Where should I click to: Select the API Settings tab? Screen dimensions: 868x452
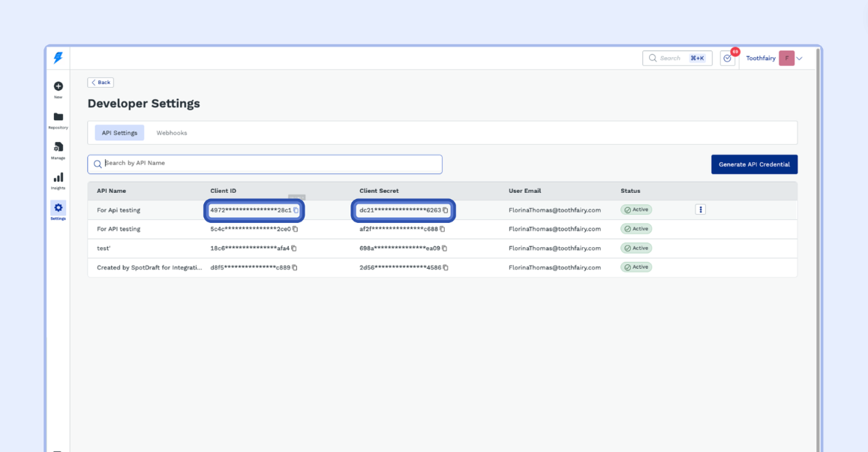(x=119, y=133)
